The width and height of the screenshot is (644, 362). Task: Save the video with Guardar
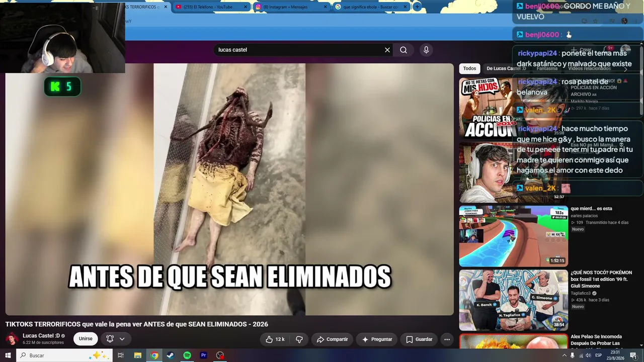click(x=419, y=339)
